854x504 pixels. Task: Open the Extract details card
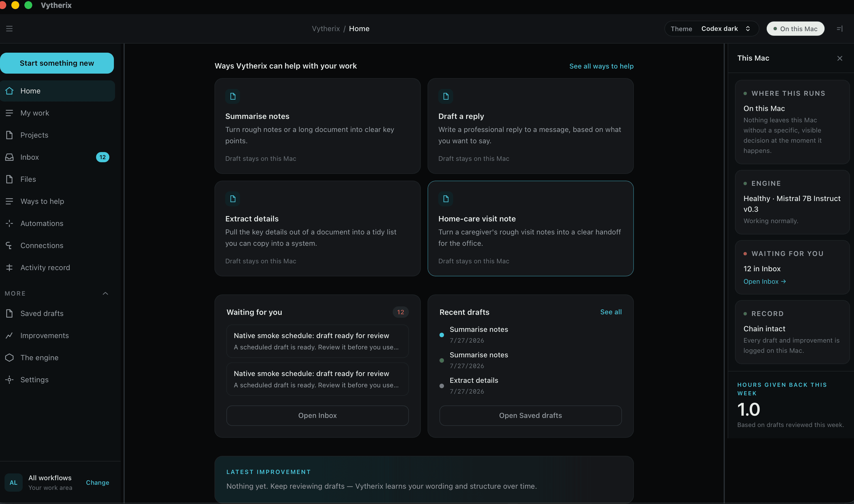(x=317, y=228)
